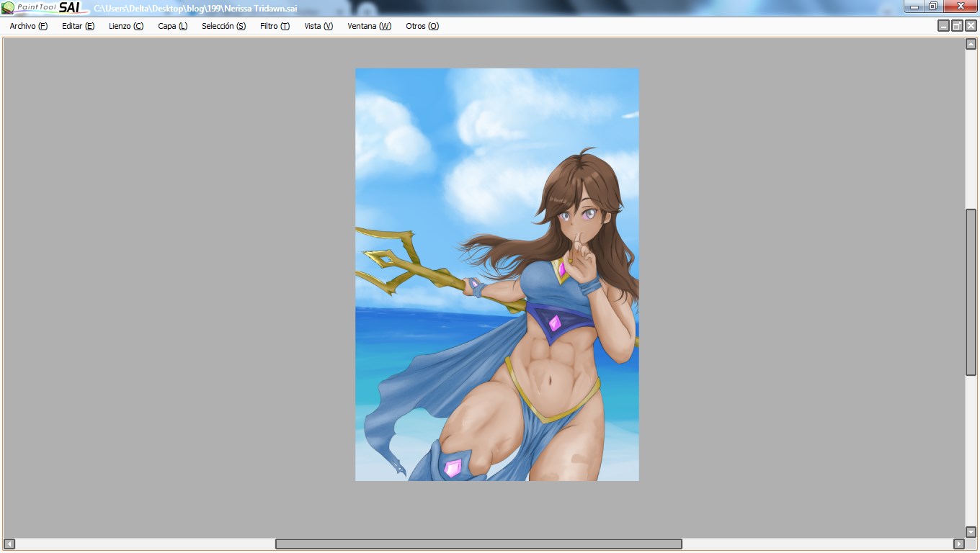Close the PaintTool SAI application
This screenshot has height=553, width=980.
pyautogui.click(x=960, y=6)
